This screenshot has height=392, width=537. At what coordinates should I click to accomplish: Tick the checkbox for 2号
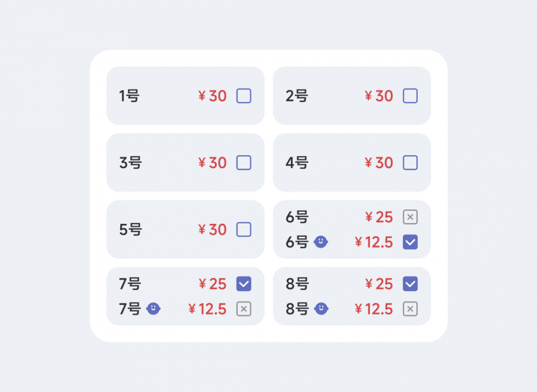[410, 96]
